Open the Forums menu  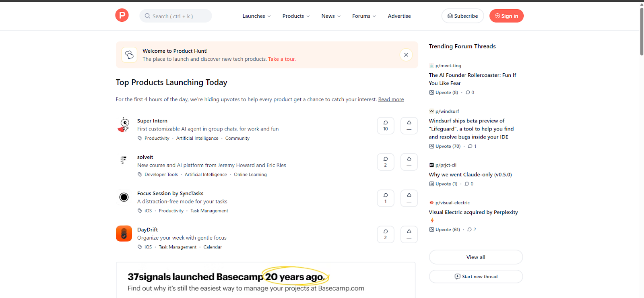coord(364,16)
